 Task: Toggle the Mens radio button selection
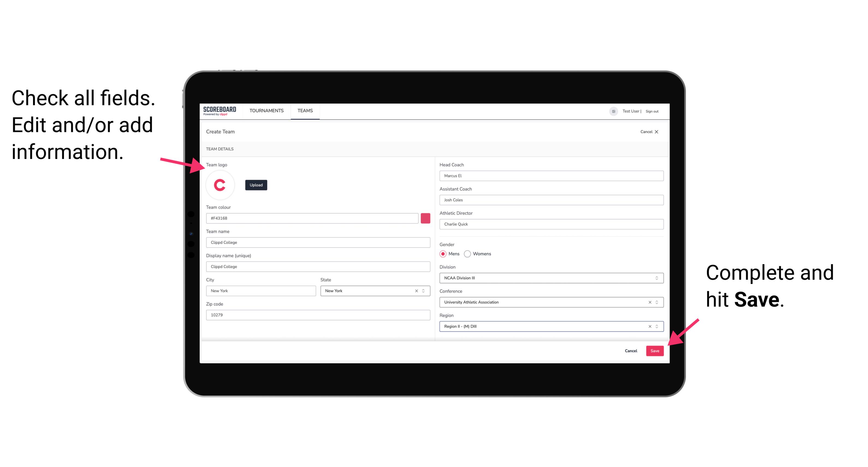[x=443, y=254]
